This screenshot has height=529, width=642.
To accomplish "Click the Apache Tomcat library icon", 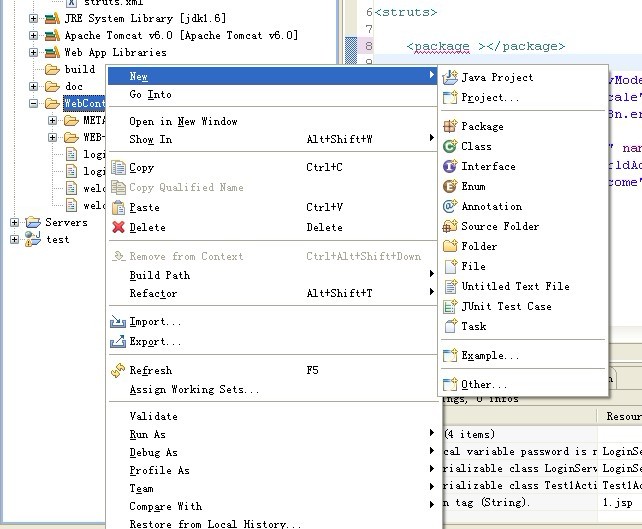I will (52, 36).
